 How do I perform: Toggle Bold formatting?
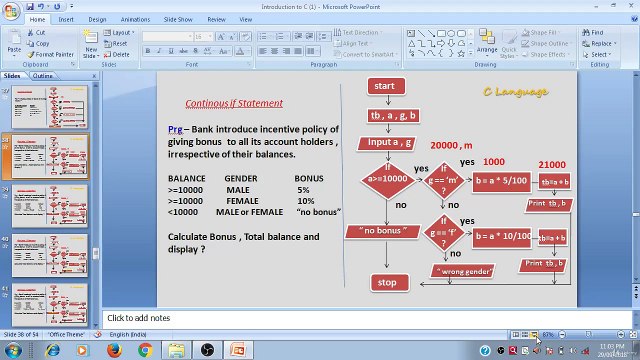point(148,51)
